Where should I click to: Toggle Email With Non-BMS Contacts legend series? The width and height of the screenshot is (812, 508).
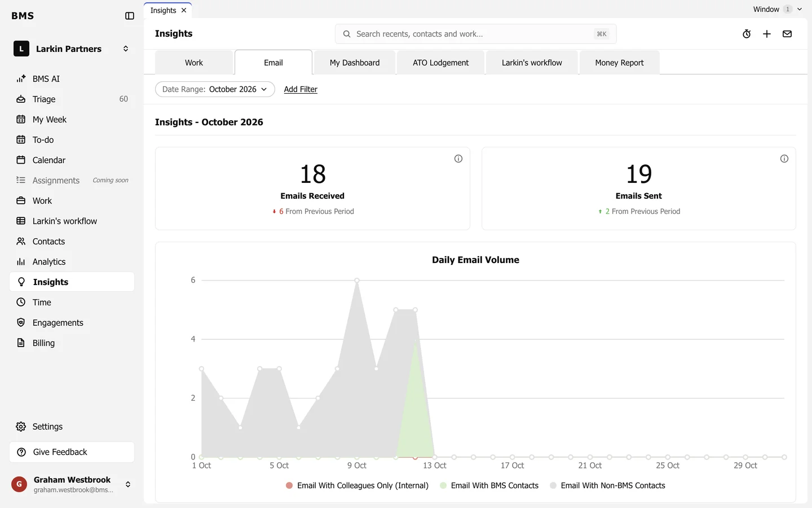pyautogui.click(x=607, y=485)
